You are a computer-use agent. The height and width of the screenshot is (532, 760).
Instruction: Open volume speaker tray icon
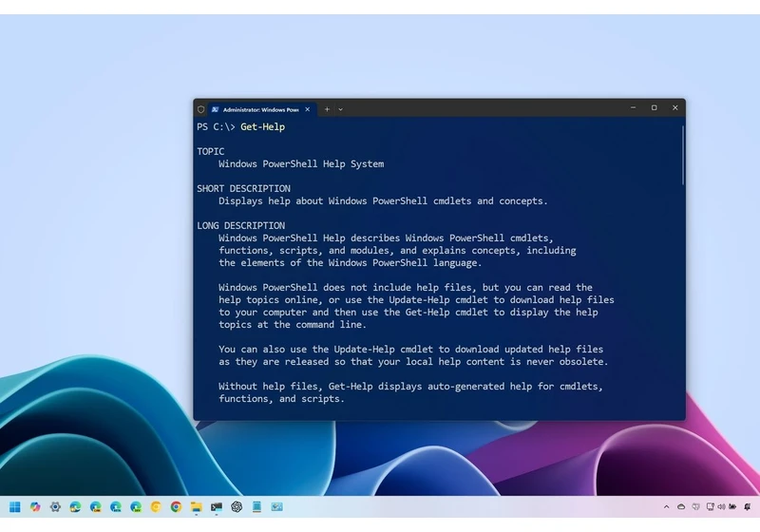tap(721, 506)
